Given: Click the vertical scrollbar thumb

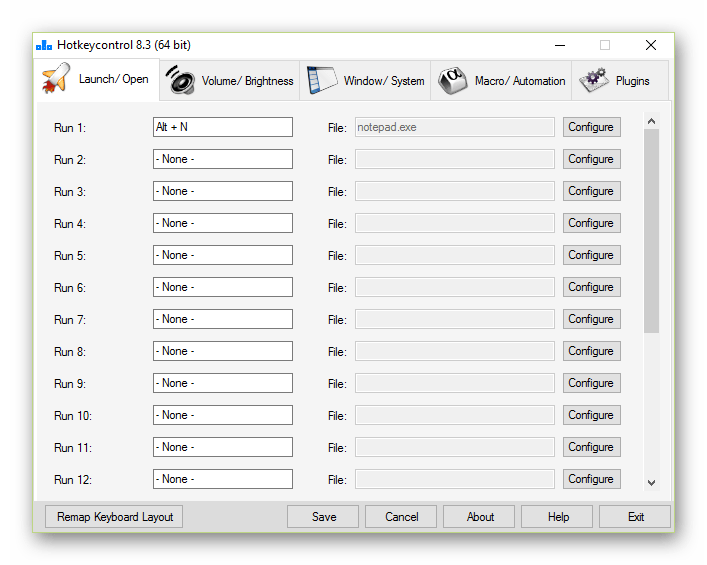Looking at the screenshot, I should 651,231.
